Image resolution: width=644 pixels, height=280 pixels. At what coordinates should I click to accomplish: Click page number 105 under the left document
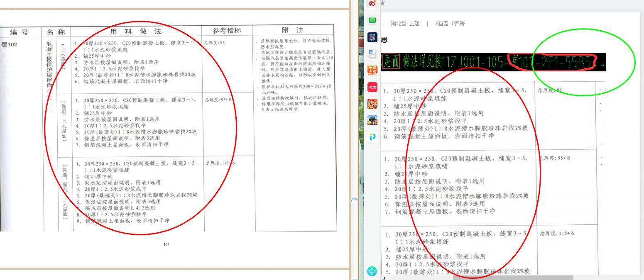167,244
